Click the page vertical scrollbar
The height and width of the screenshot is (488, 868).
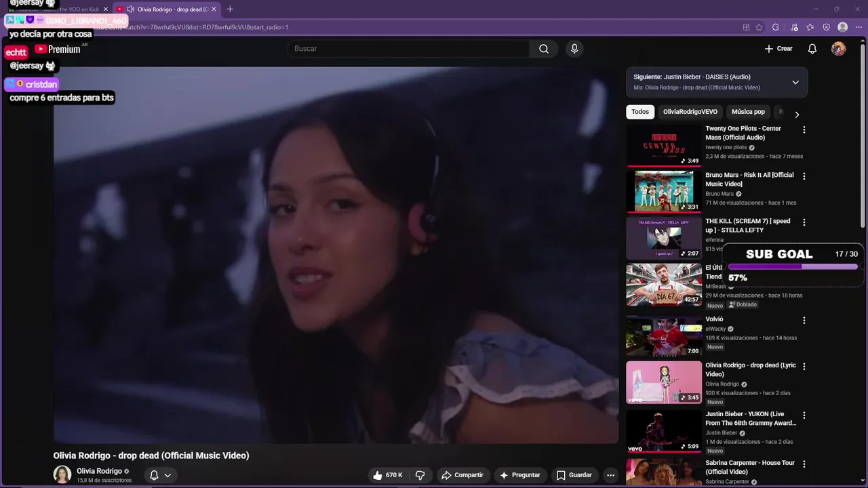pos(863,136)
